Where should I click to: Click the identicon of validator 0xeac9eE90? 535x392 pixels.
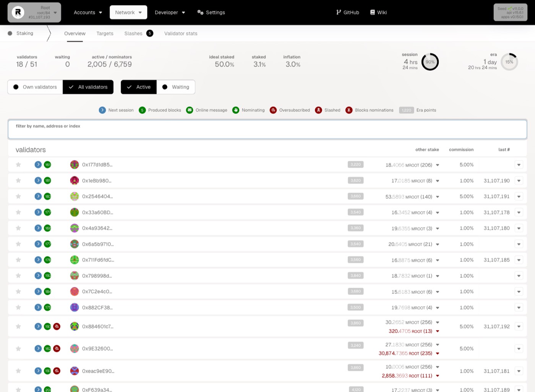pos(75,371)
